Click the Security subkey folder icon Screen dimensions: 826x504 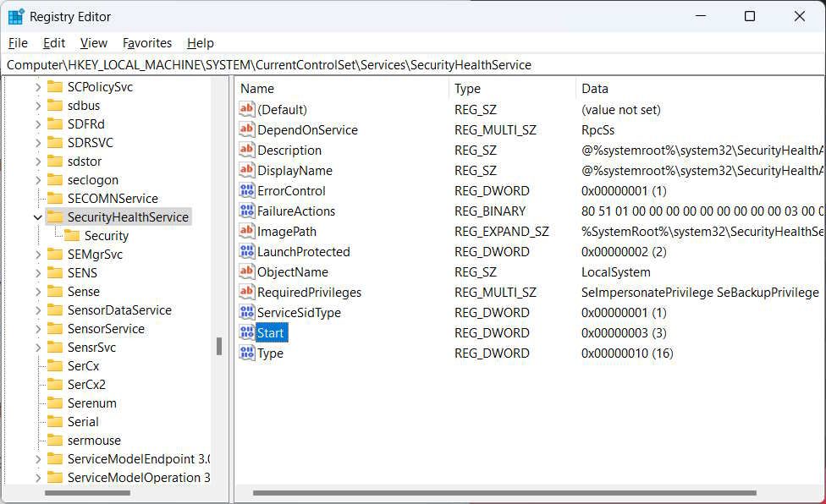point(72,235)
